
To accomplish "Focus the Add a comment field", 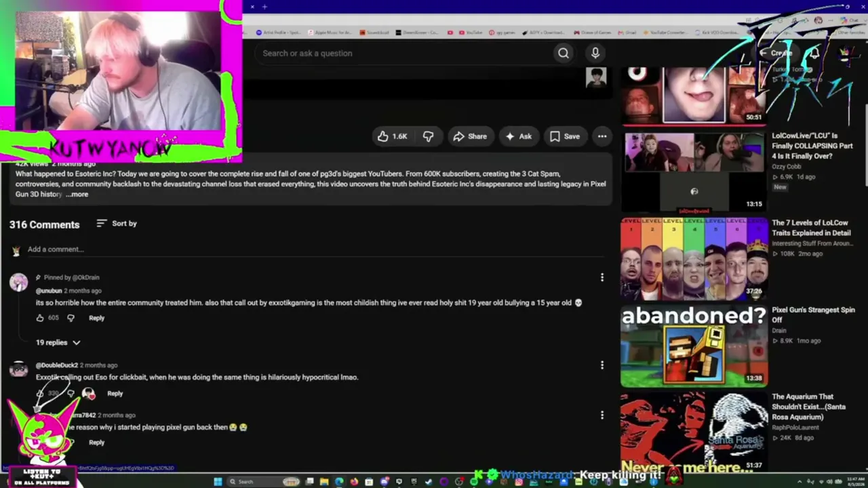I will click(x=315, y=249).
